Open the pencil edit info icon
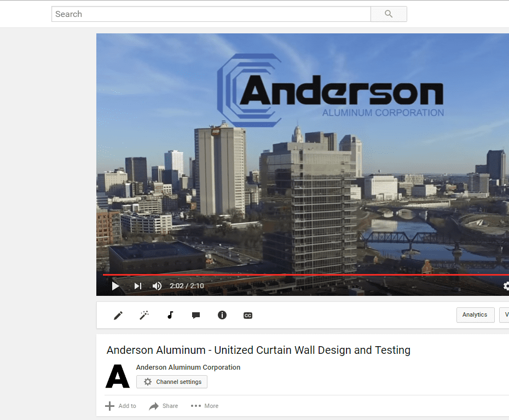Screen dimensions: 509x420 point(118,315)
